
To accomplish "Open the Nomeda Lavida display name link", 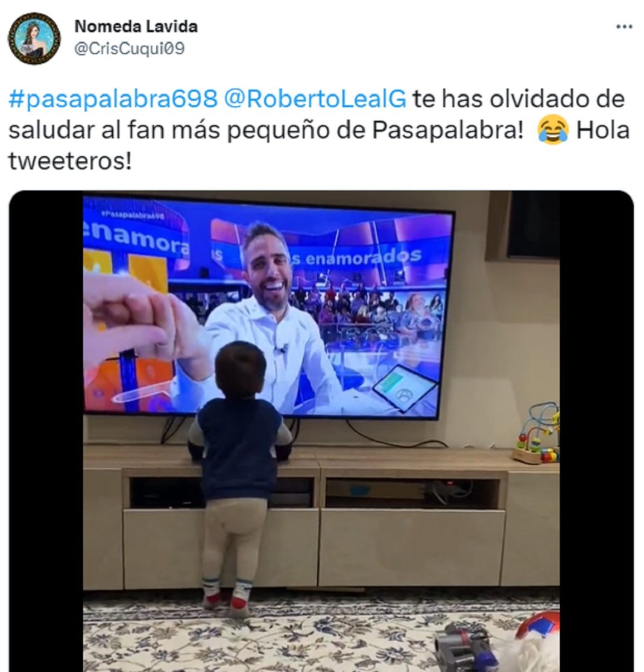I will 136,27.
